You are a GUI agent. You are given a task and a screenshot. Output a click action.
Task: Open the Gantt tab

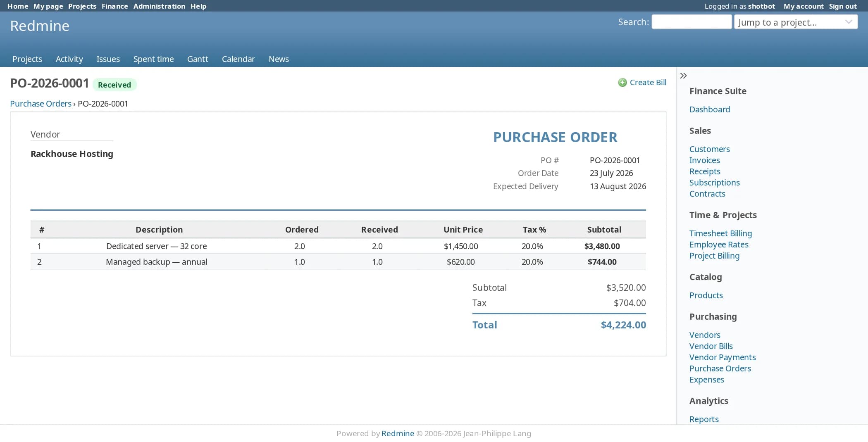198,59
